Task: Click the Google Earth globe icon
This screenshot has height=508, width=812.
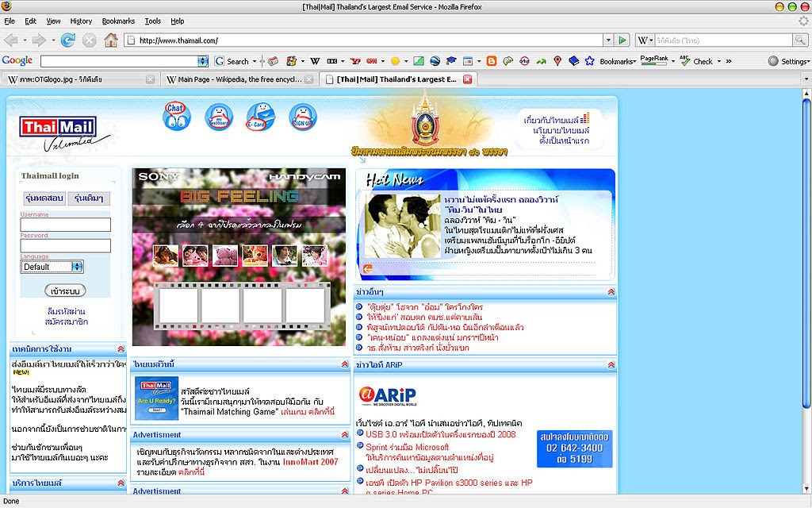Action: 435,61
